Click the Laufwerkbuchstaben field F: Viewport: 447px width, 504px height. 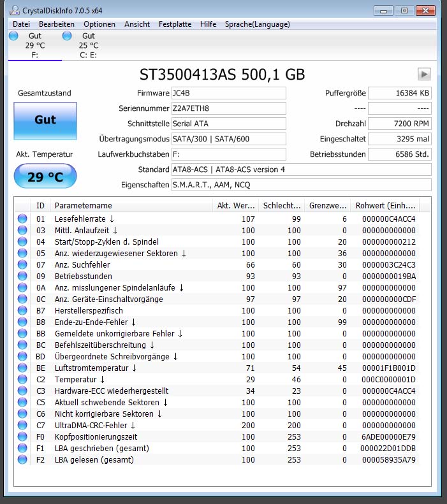(x=229, y=154)
